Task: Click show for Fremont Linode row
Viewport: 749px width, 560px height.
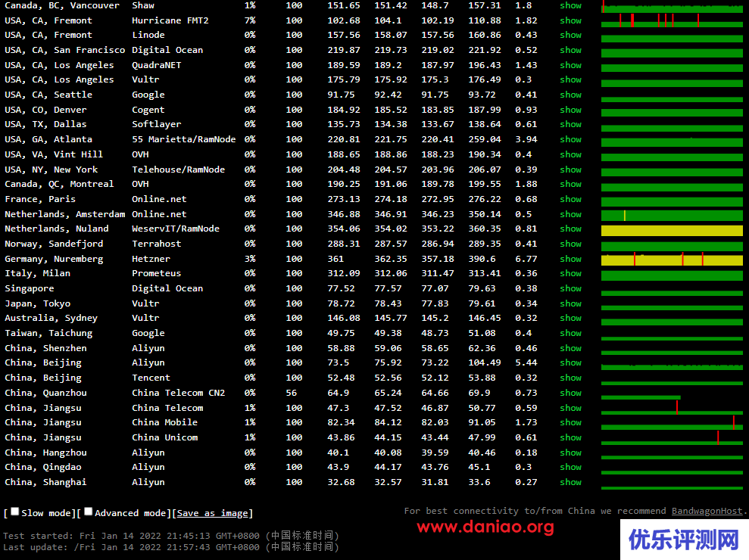Action: [571, 35]
